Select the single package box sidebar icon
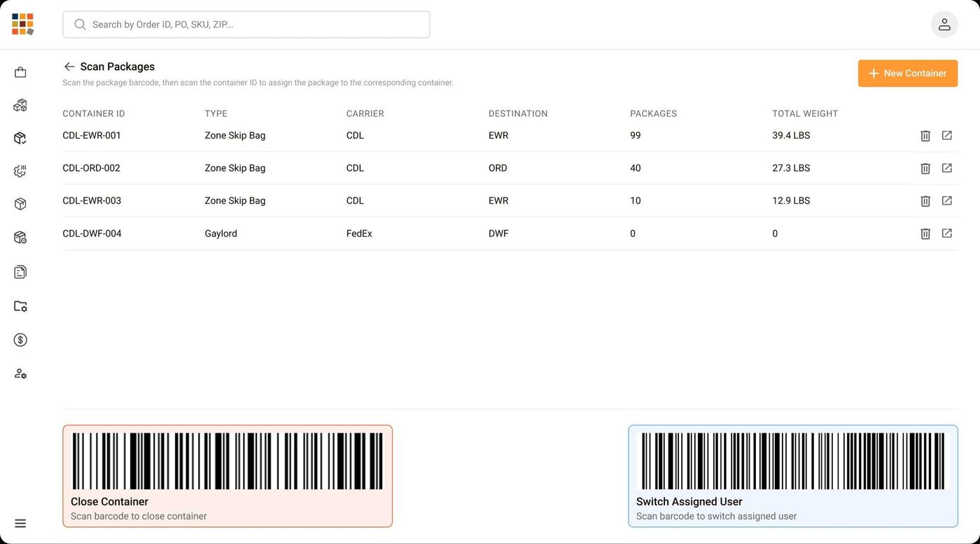The image size is (980, 544). pyautogui.click(x=20, y=204)
